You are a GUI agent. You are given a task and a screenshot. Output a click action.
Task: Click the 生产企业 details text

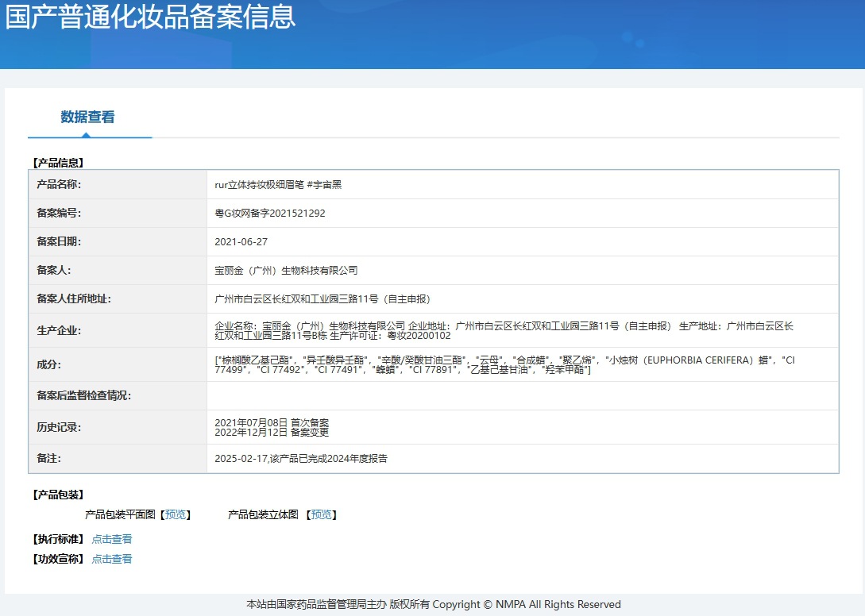pyautogui.click(x=504, y=331)
